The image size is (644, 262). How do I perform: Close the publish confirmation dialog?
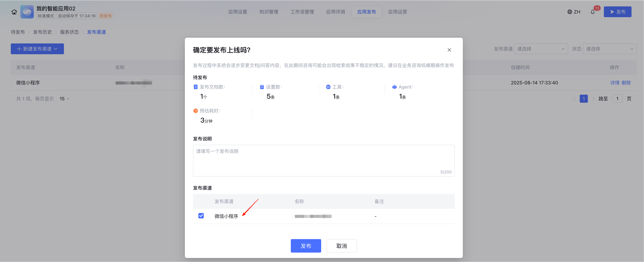pyautogui.click(x=449, y=50)
